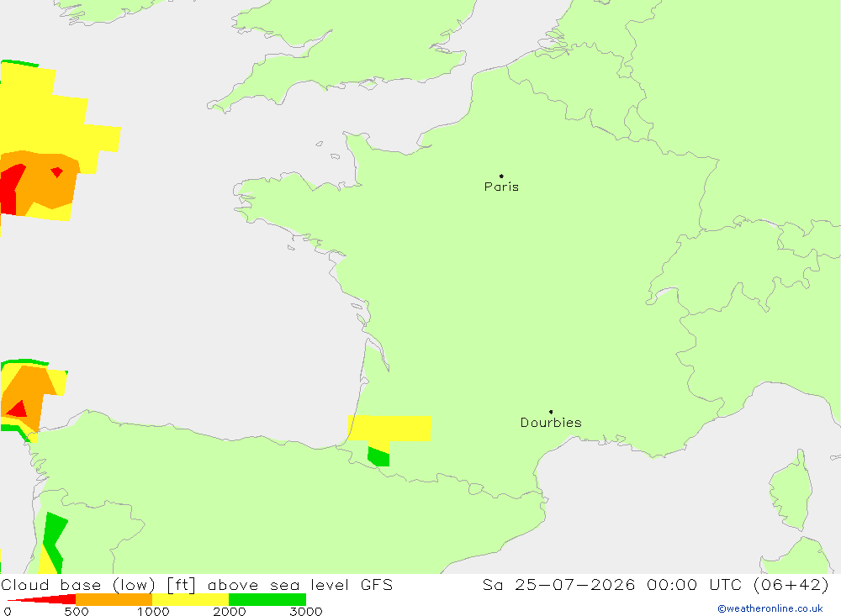
Task: Click the legend value 1000
Action: 153,611
